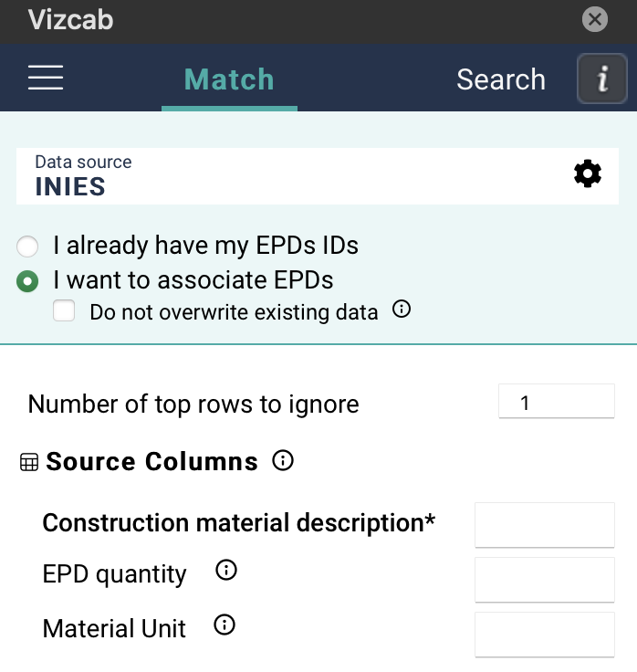Show info about overwrite existing data
This screenshot has width=637, height=672.
[402, 310]
